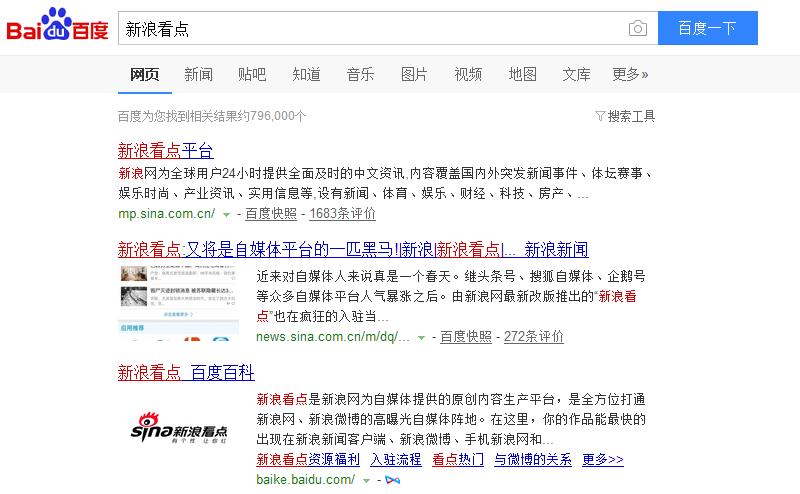Open the 知道 tab
800x494 pixels.
point(306,75)
